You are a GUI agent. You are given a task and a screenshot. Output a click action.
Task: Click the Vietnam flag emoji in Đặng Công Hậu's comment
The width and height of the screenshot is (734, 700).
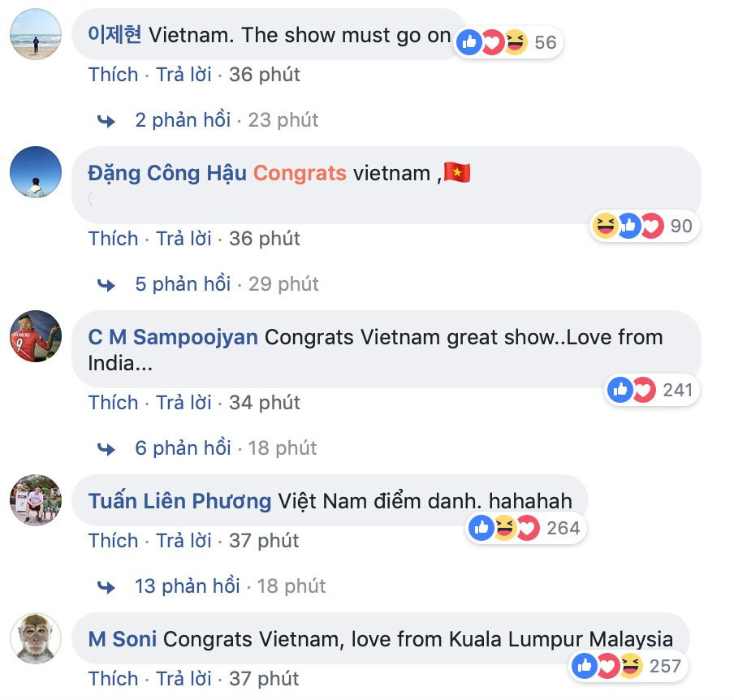pyautogui.click(x=457, y=172)
